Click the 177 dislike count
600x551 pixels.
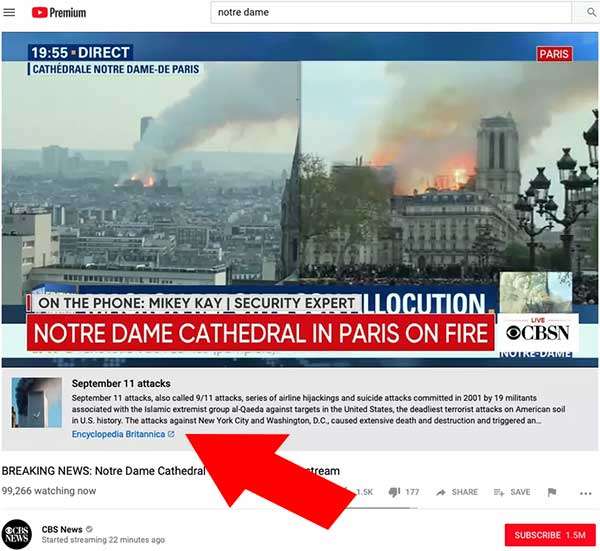click(x=412, y=492)
